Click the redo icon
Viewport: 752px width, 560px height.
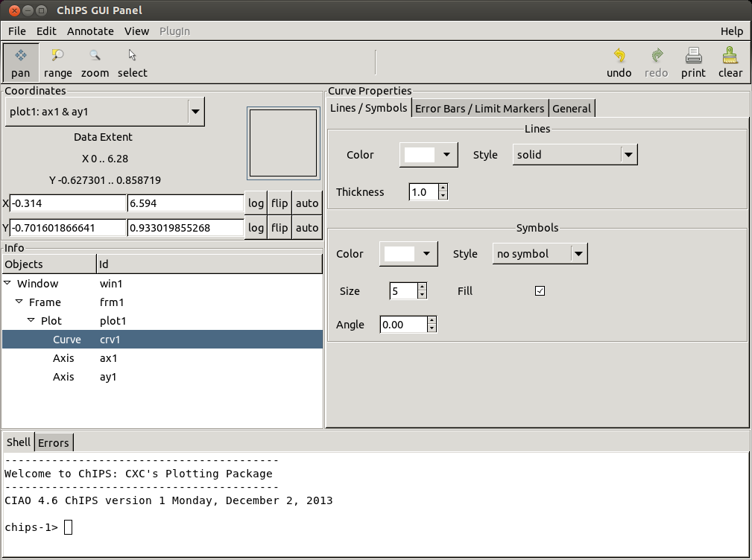click(656, 63)
